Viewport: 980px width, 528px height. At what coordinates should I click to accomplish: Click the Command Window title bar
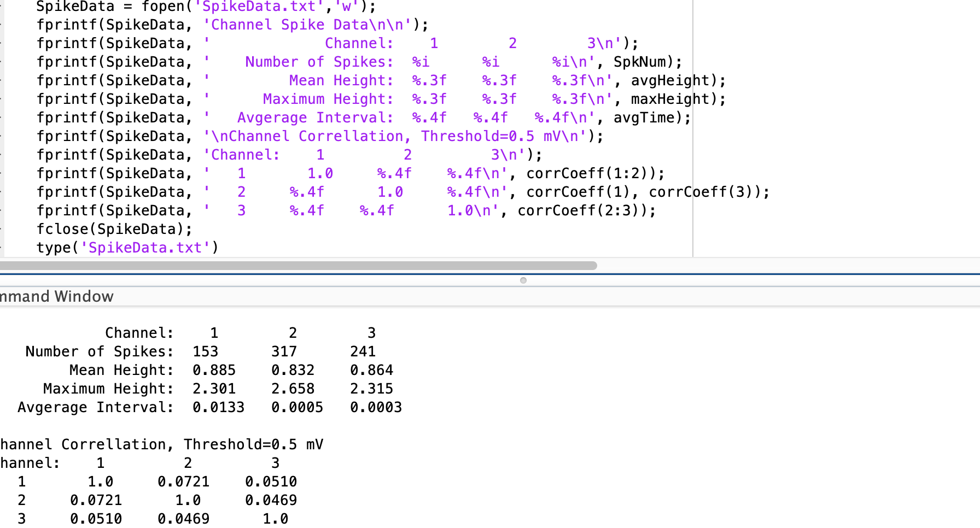(x=490, y=296)
